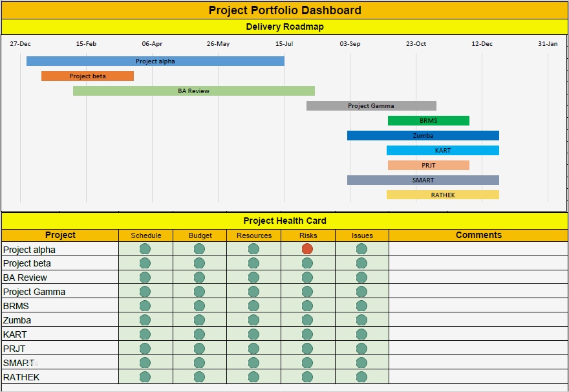
Task: Click the red Risks indicator for Project alpha
Action: (x=307, y=249)
